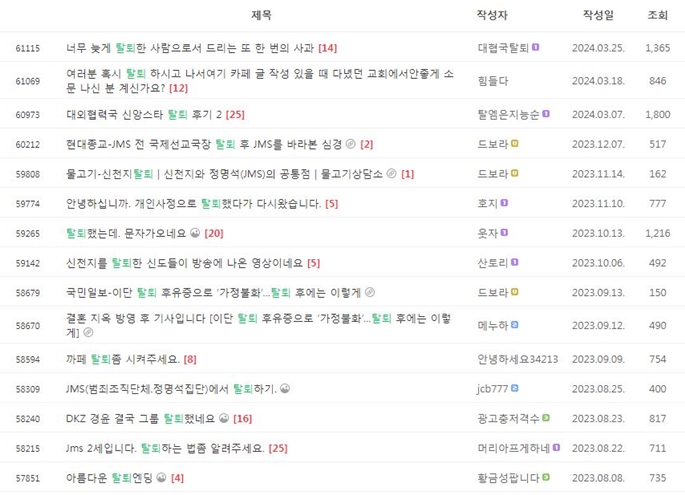The image size is (685, 495).
Task: Open post '너무 늦게 탈퇴한 사람으로서' titled 61115
Action: [x=190, y=48]
